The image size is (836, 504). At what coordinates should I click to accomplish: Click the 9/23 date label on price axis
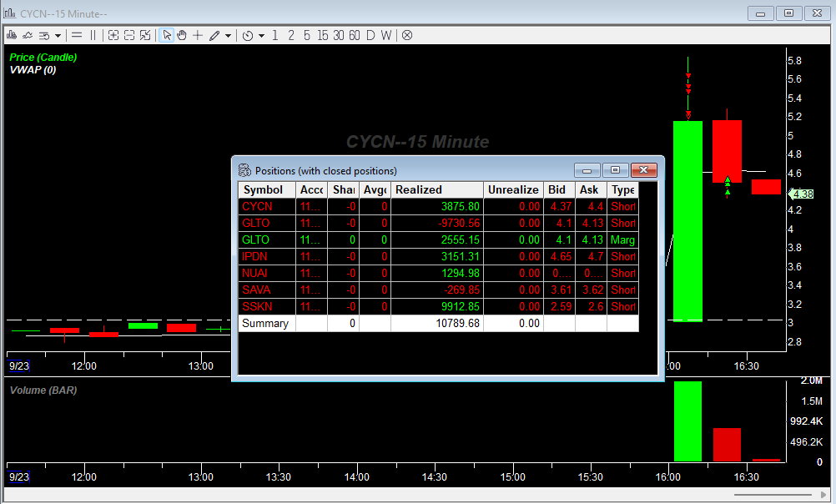coord(18,365)
